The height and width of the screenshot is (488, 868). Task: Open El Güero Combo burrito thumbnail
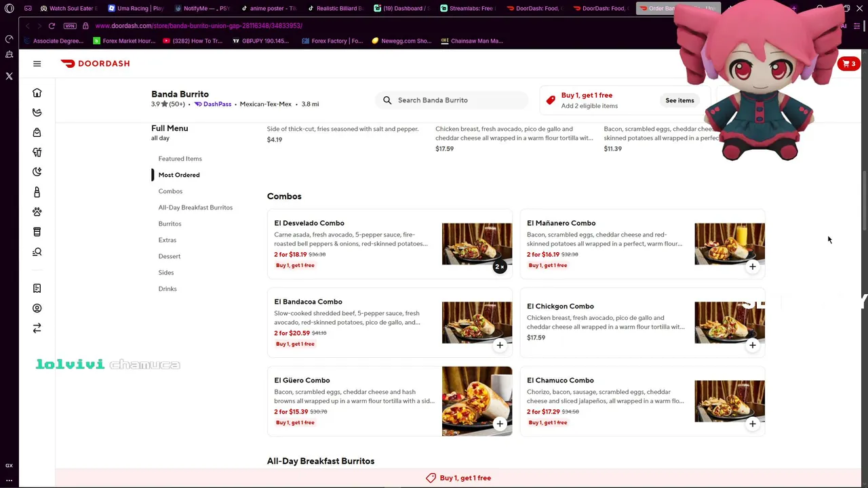click(477, 401)
